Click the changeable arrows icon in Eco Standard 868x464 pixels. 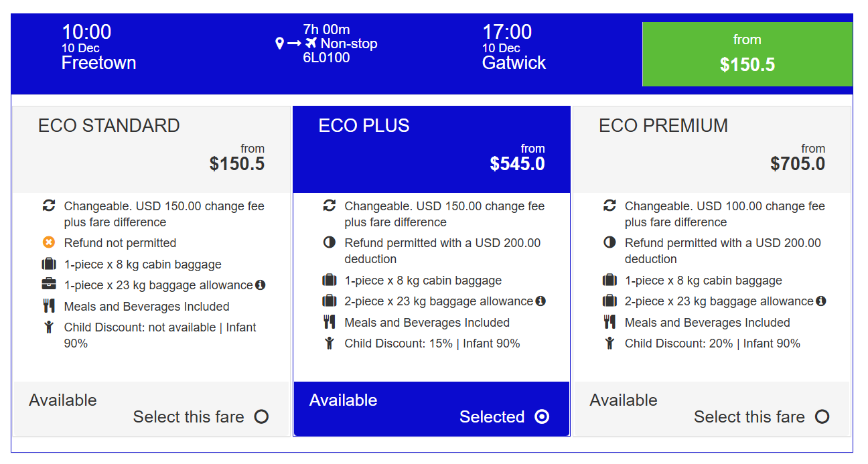[48, 206]
